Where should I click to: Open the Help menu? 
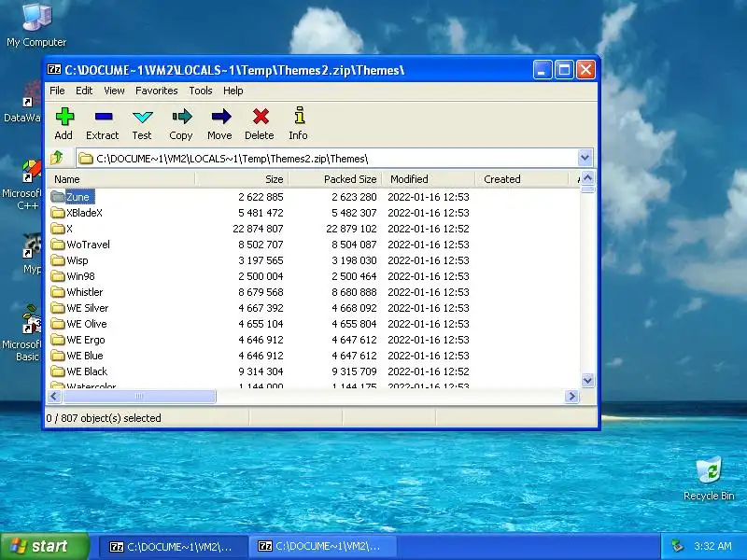pos(233,91)
